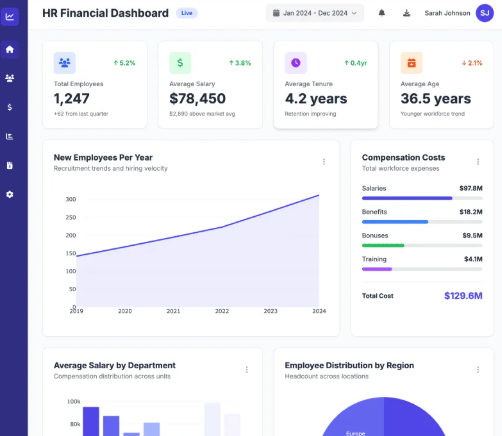Click the HR Financial Dashboard title
502x436 pixels.
(x=105, y=13)
